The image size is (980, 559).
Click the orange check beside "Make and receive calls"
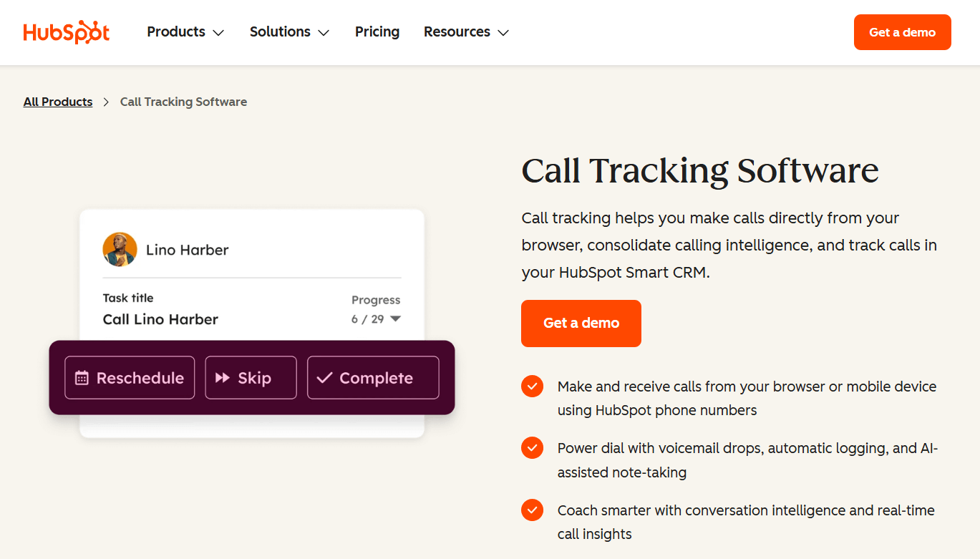(532, 386)
